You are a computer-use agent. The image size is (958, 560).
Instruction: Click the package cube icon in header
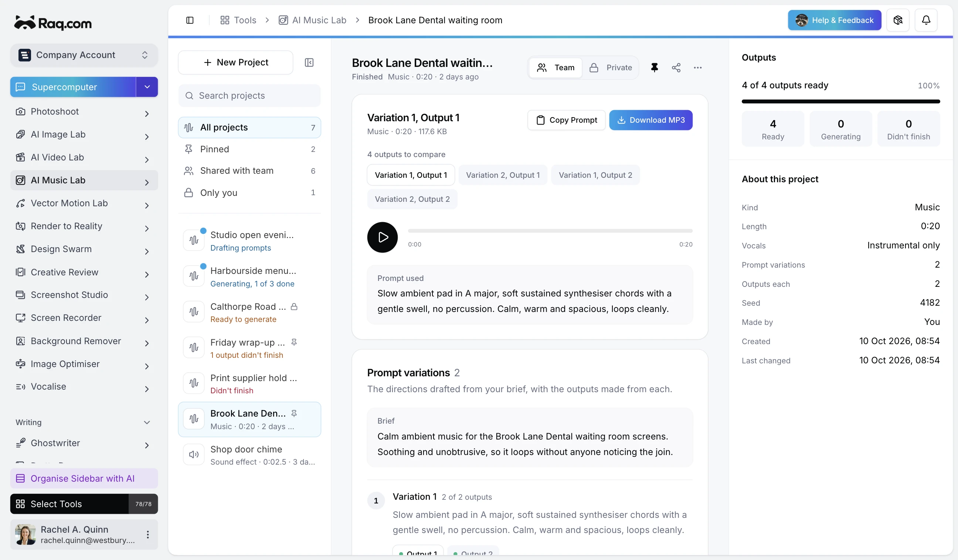tap(898, 20)
